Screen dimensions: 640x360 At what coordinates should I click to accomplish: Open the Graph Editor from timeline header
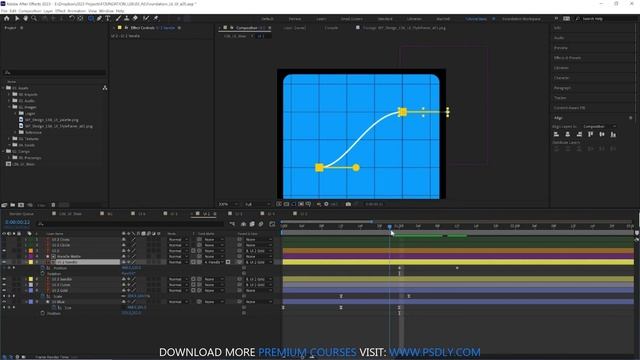point(272,224)
